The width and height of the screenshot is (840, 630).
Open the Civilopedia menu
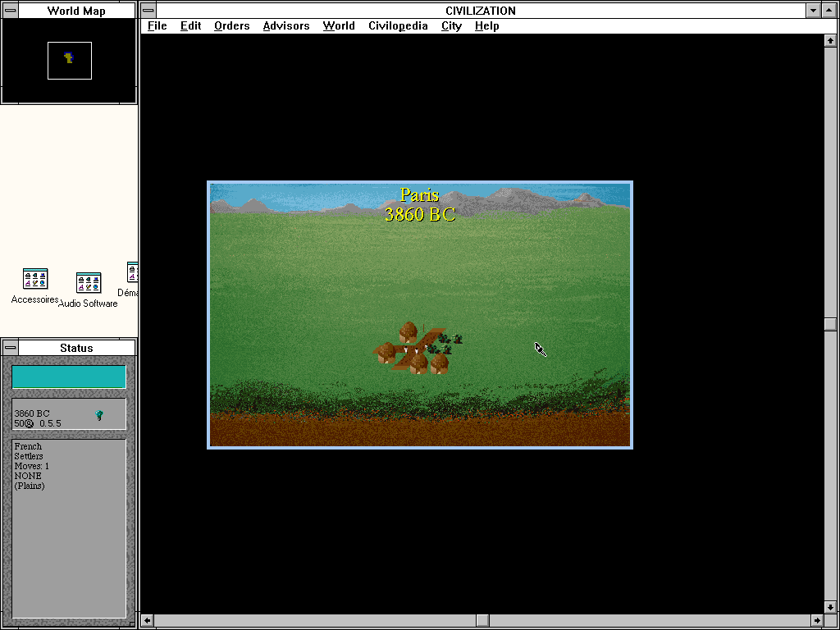[x=398, y=25]
